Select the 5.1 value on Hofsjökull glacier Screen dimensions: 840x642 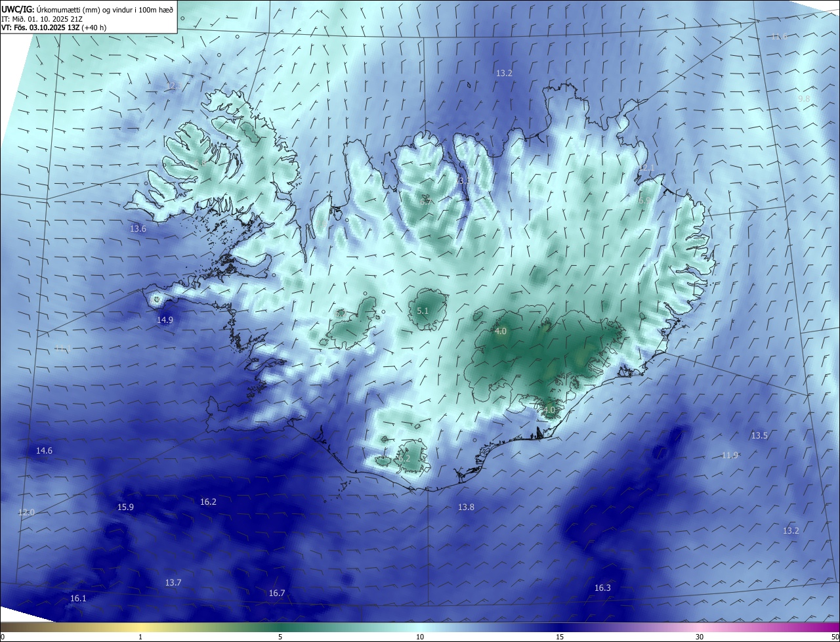[x=423, y=311]
